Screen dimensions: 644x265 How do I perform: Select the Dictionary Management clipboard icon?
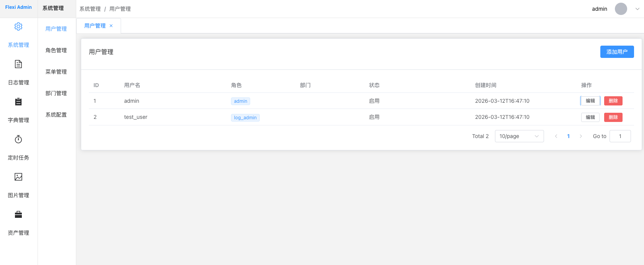click(18, 102)
